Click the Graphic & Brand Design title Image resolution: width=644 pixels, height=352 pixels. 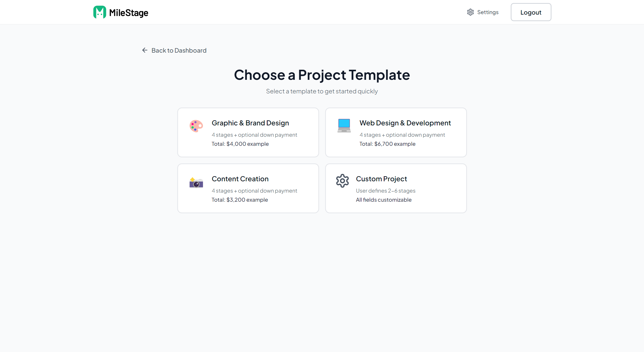pos(250,123)
